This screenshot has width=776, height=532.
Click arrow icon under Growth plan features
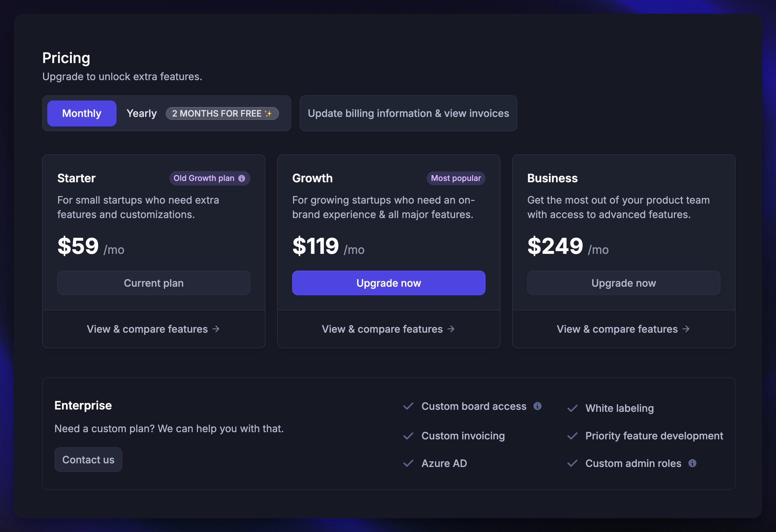point(451,329)
